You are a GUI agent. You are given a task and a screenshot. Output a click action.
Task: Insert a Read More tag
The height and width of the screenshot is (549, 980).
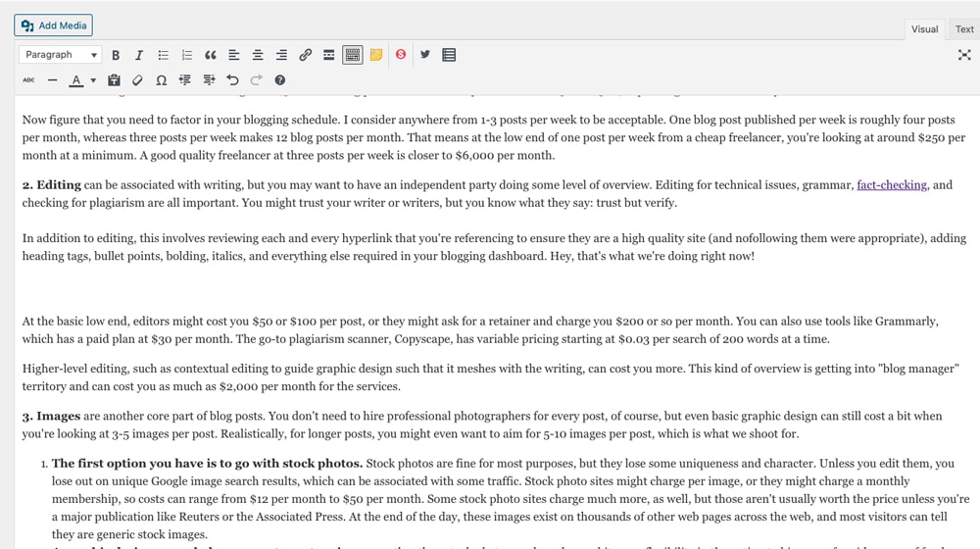328,55
